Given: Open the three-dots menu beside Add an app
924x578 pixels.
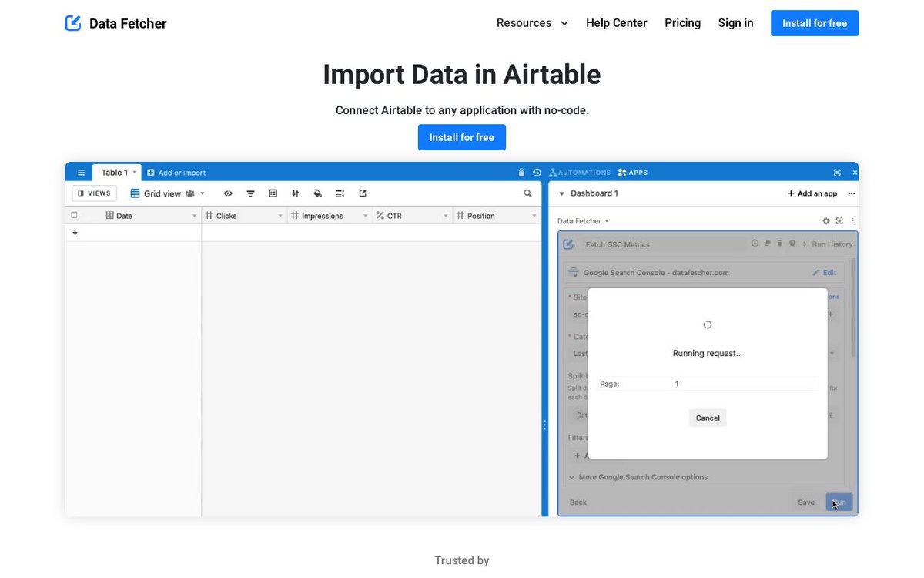Looking at the screenshot, I should coord(852,193).
